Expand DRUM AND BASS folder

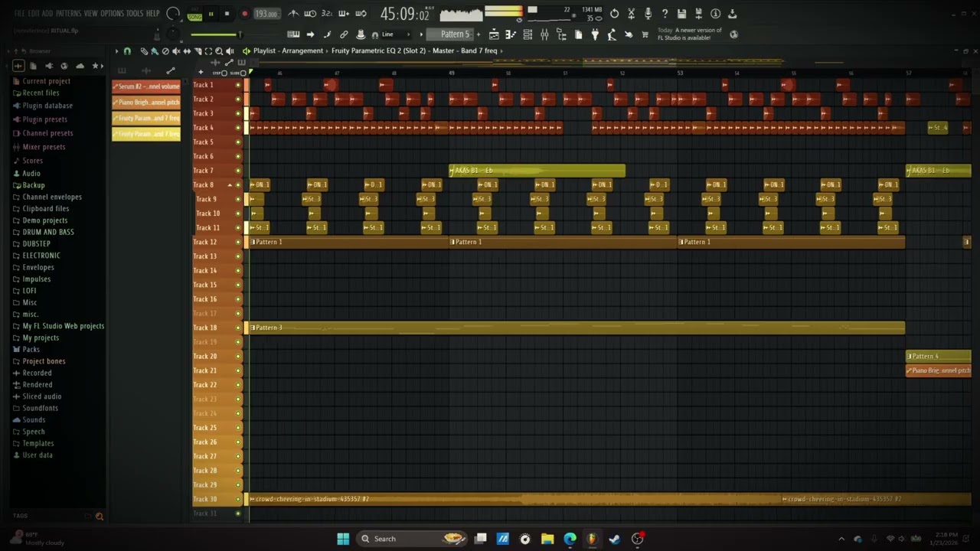(48, 232)
